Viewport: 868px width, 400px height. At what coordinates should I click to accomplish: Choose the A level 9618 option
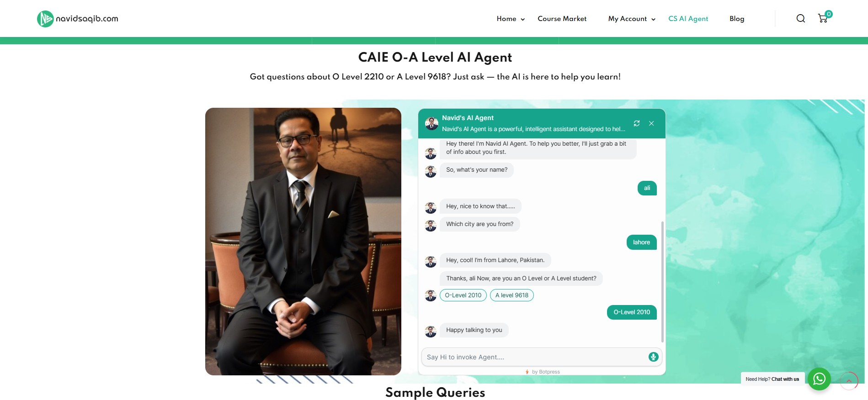(x=511, y=295)
